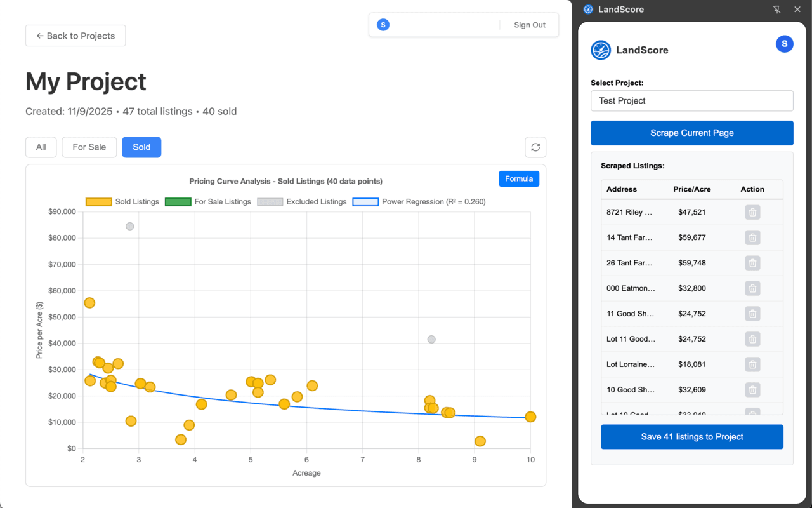The image size is (812, 508).
Task: Toggle Power Regression legend item
Action: point(419,202)
